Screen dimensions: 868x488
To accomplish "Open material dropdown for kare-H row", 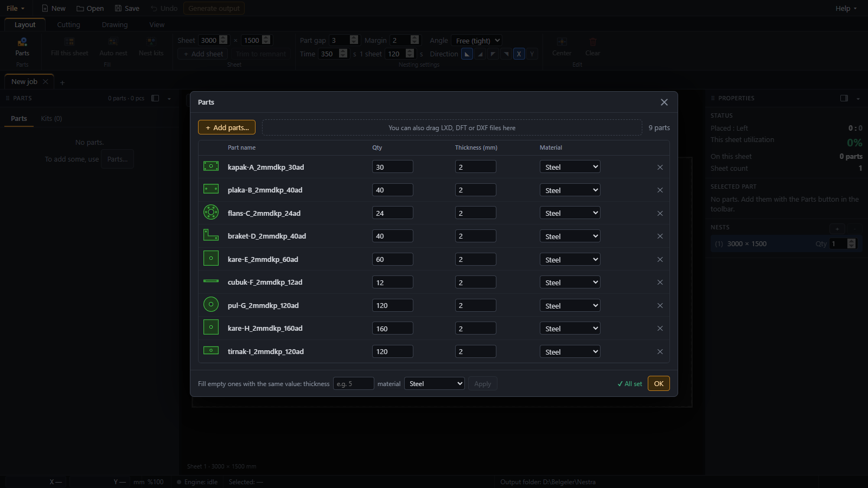I will coord(570,329).
